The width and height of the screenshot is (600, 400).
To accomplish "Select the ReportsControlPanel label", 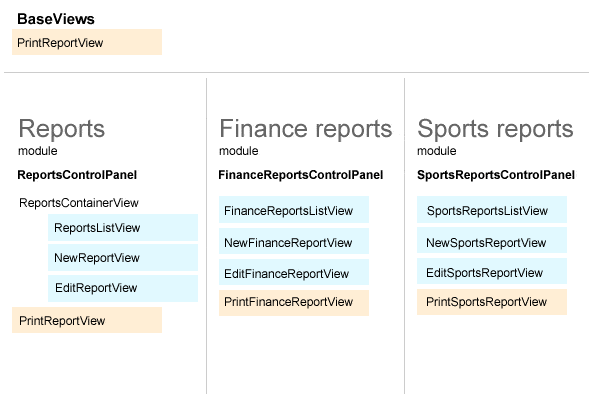I will click(77, 175).
